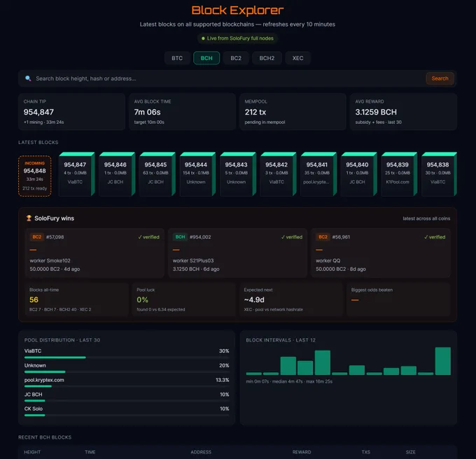Viewport: 476px width, 459px height.
Task: Open block 954,842 cube
Action: click(x=279, y=174)
